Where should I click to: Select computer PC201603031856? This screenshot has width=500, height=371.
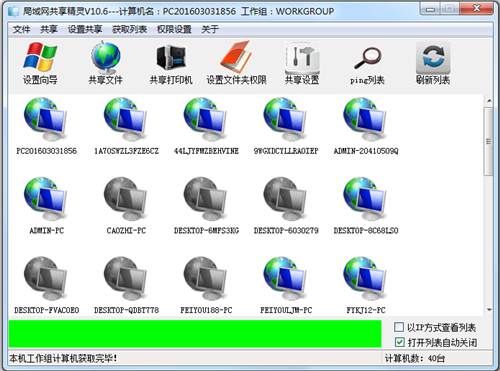click(46, 126)
